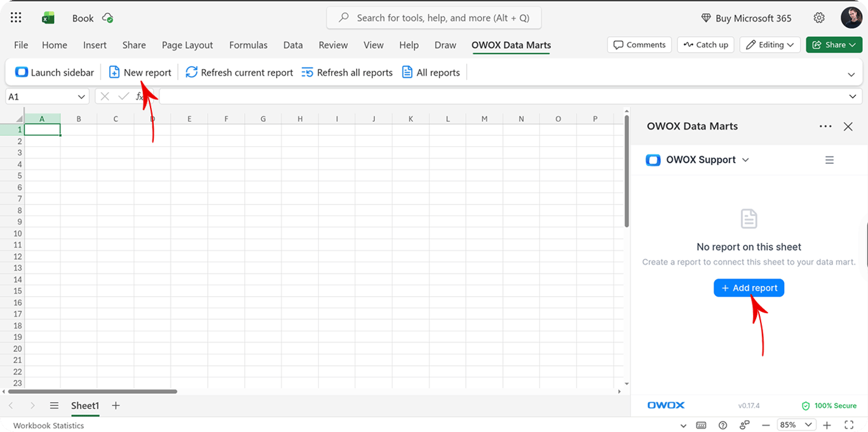Open the all sheets list icon
The width and height of the screenshot is (868, 432).
pos(55,405)
